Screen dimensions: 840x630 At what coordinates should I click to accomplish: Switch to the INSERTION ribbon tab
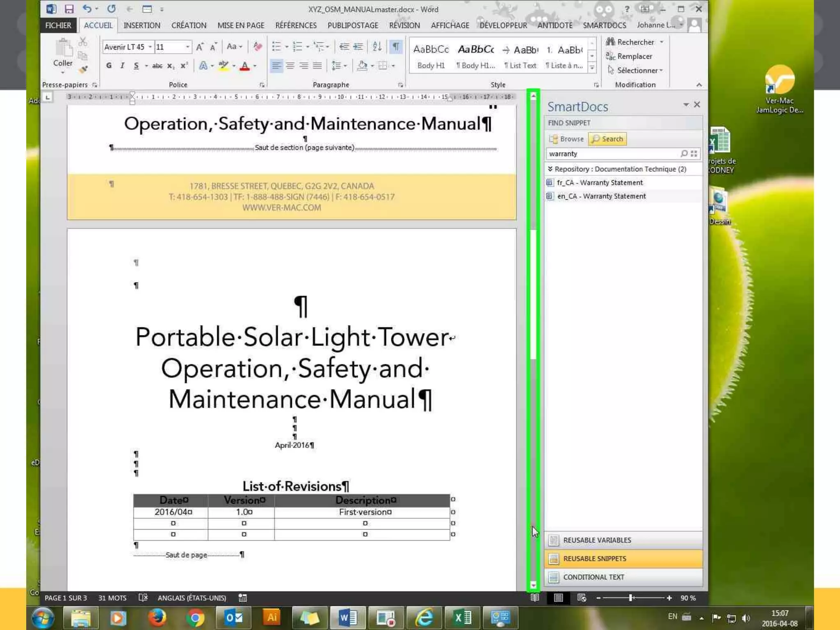pos(142,25)
